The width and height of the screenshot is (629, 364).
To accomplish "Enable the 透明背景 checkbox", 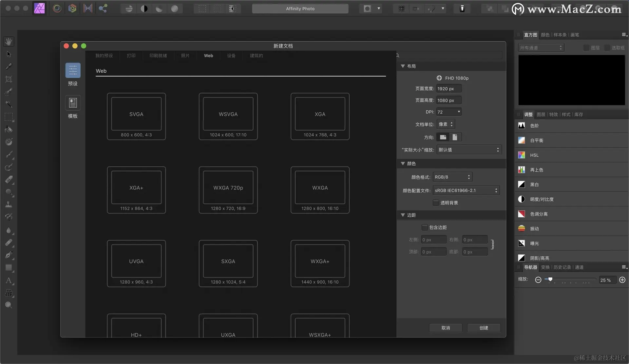I will (436, 203).
